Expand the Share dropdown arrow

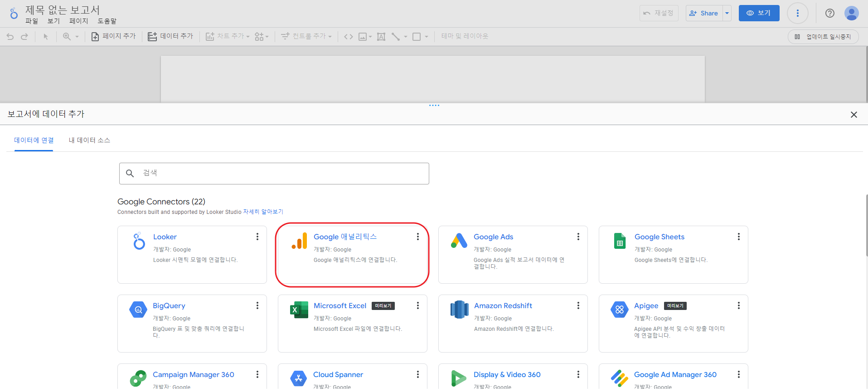point(727,13)
